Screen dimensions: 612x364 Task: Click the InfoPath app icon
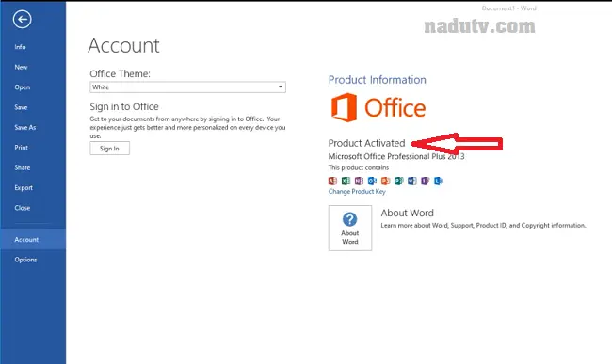[x=426, y=181]
